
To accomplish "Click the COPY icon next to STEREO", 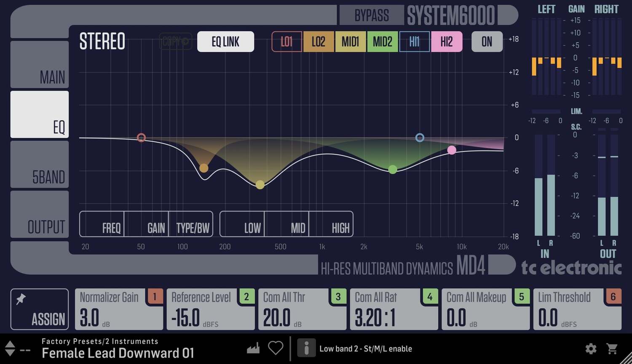I will point(176,42).
